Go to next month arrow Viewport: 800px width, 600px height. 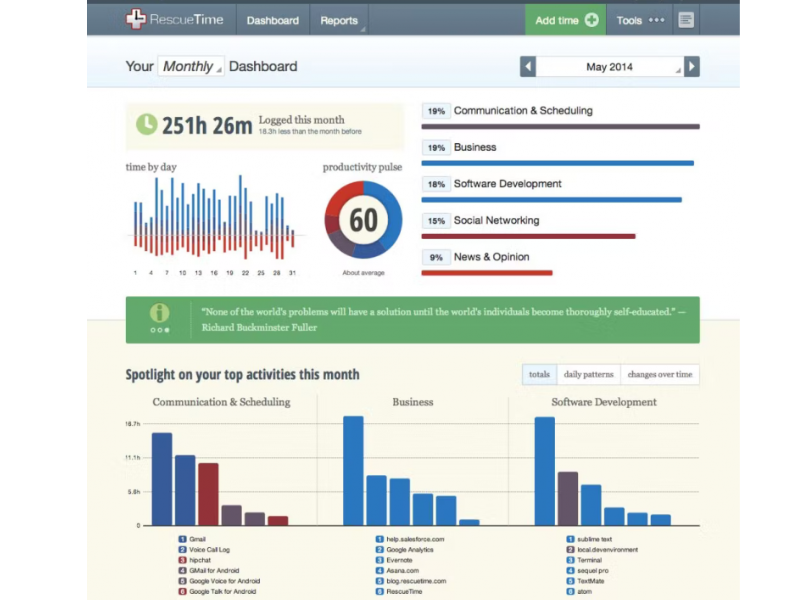[692, 67]
